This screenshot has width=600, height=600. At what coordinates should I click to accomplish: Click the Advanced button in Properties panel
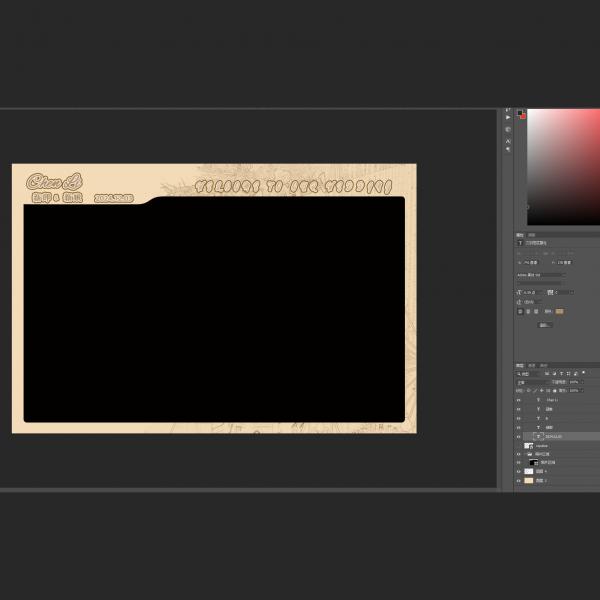coord(545,325)
